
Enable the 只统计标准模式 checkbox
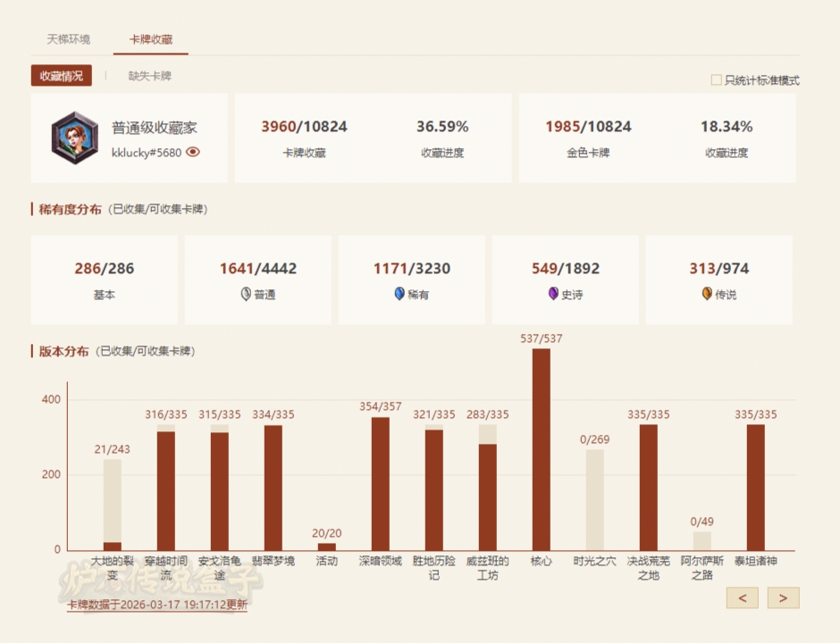[716, 80]
